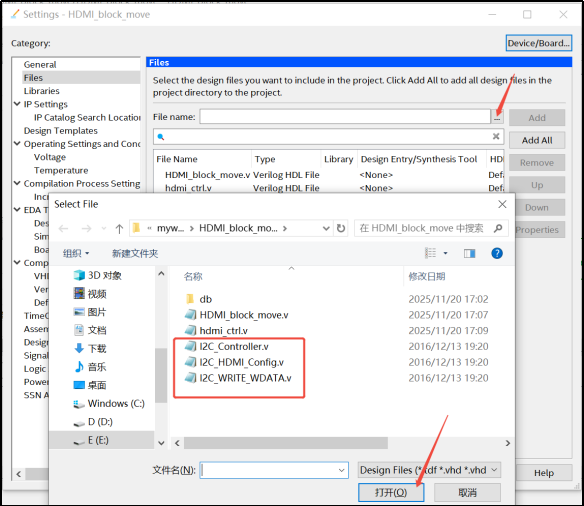584x506 pixels.
Task: Click the 打开(O) button
Action: pyautogui.click(x=391, y=493)
